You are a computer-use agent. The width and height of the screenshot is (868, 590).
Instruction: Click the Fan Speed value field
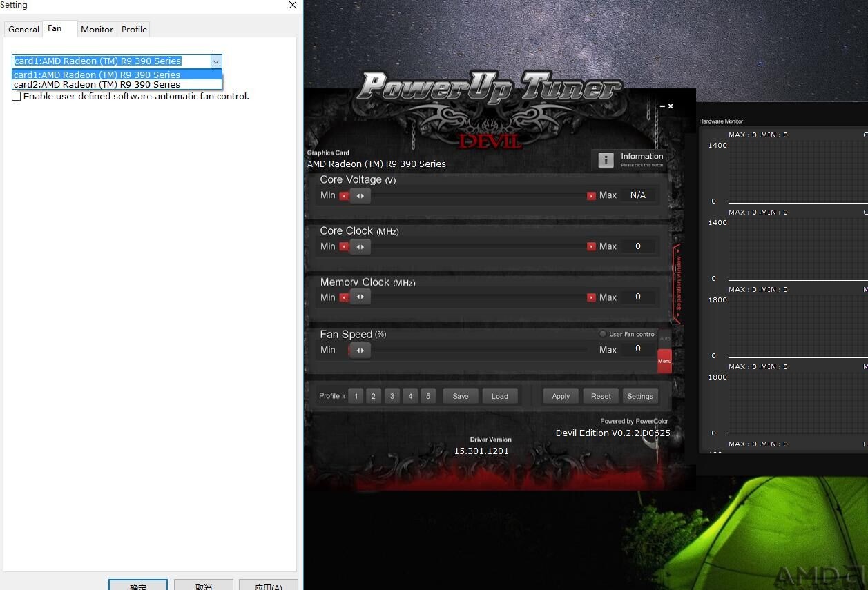[x=638, y=349]
